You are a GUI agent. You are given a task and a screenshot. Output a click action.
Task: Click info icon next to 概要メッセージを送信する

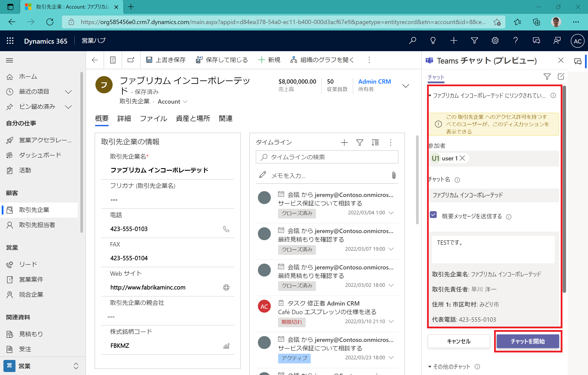[509, 217]
